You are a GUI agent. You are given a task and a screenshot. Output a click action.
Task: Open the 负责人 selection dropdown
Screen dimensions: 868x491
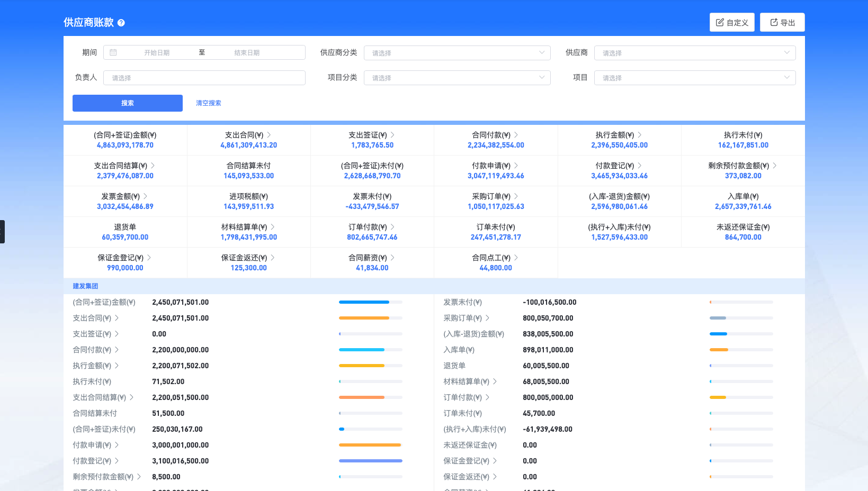(x=204, y=77)
